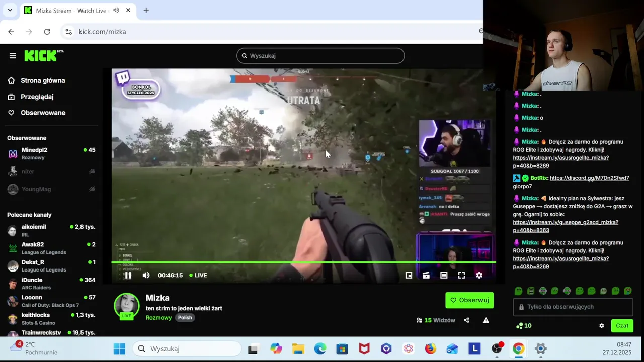644x362 pixels.
Task: Open the clip creation icon
Action: point(426,275)
